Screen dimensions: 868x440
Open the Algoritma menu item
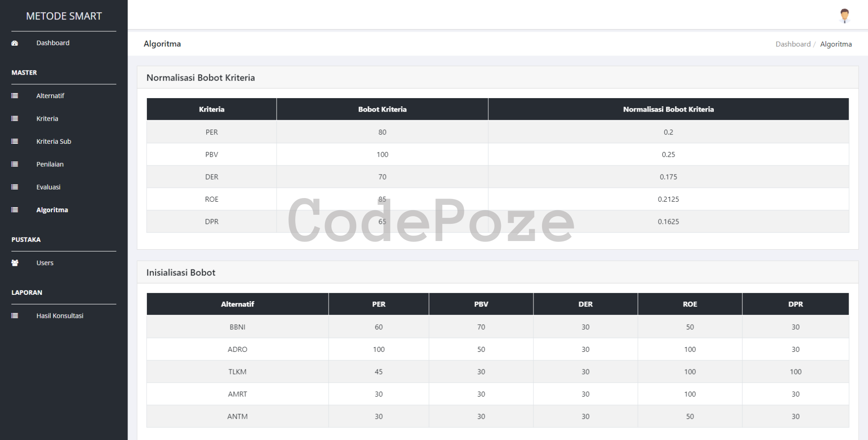(x=52, y=210)
